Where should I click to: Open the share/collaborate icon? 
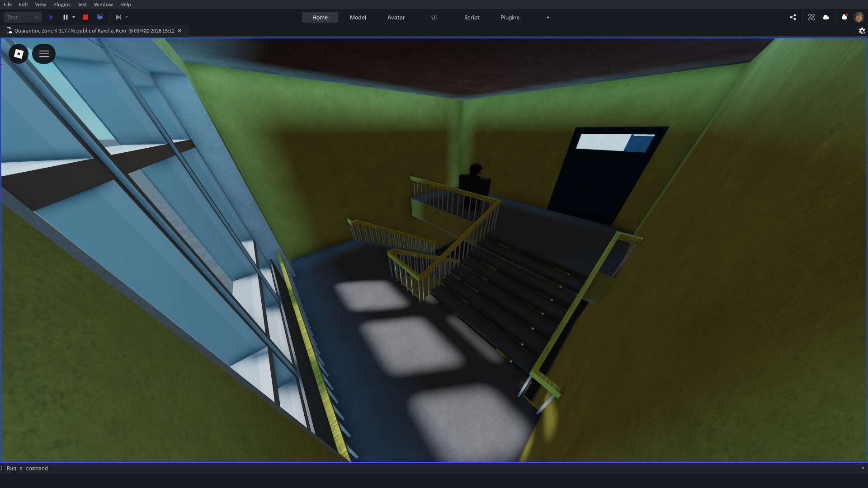(793, 17)
